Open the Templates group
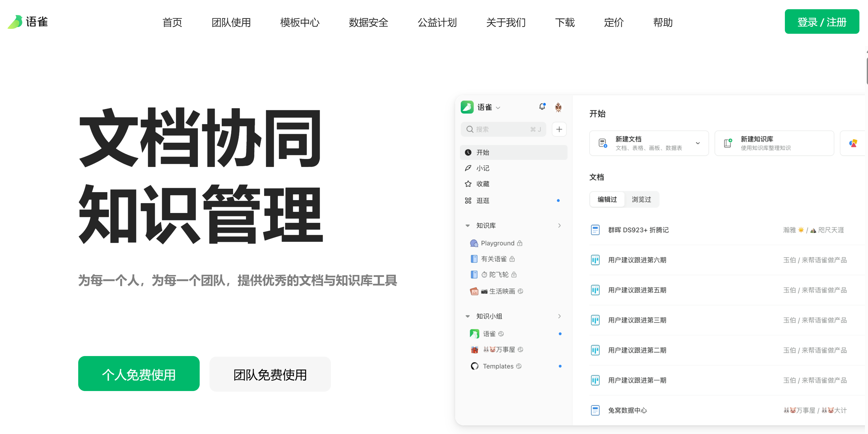The image size is (868, 434). 498,366
